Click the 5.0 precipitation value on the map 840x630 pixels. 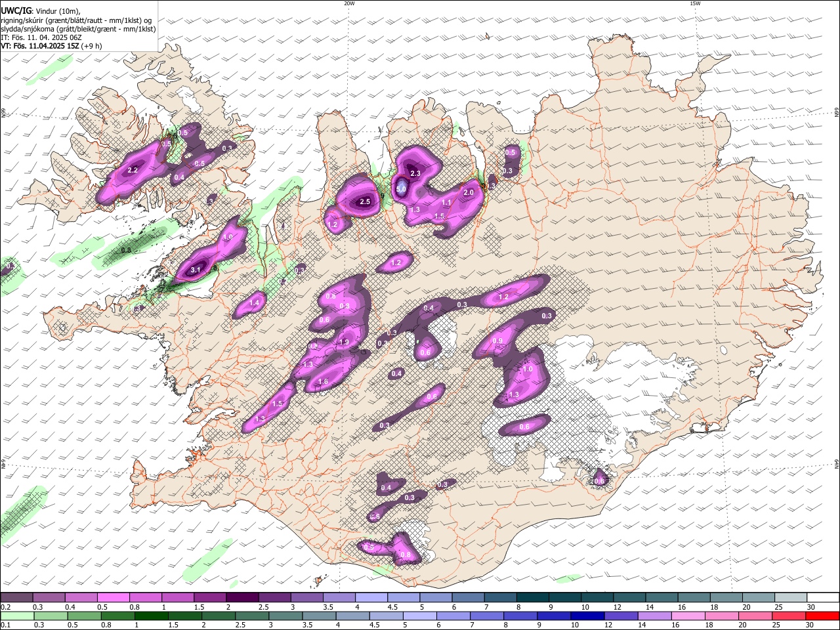coord(401,189)
